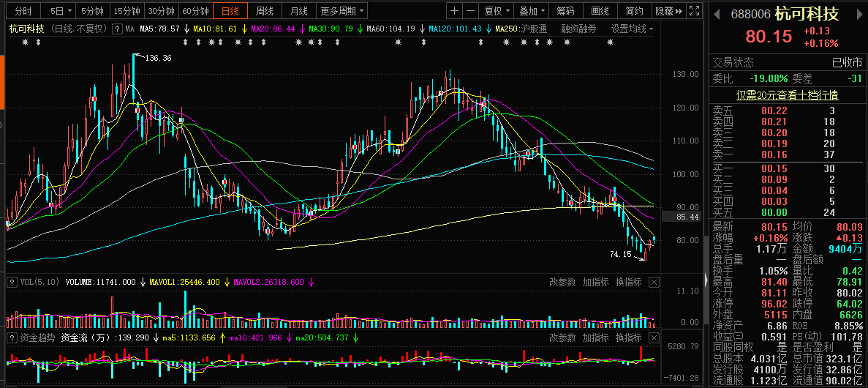The image size is (868, 388).
Task: Toggle 简约 simple mode
Action: [x=635, y=10]
